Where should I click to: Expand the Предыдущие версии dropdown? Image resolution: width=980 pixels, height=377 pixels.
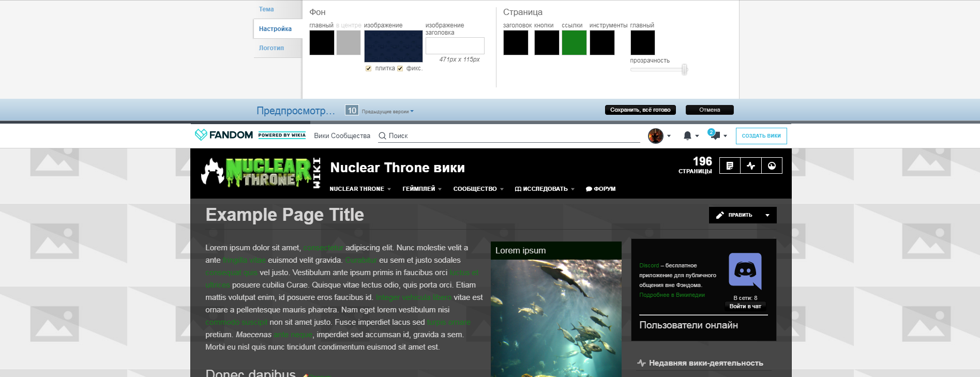point(387,112)
